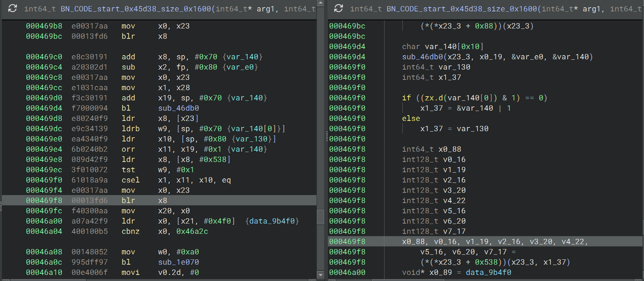
Task: Follow the sub_1e070 call in the disassembly
Action: click(x=178, y=262)
